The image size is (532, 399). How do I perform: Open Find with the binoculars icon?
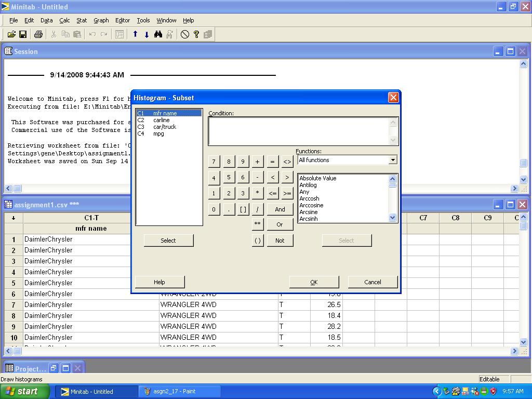click(158, 34)
